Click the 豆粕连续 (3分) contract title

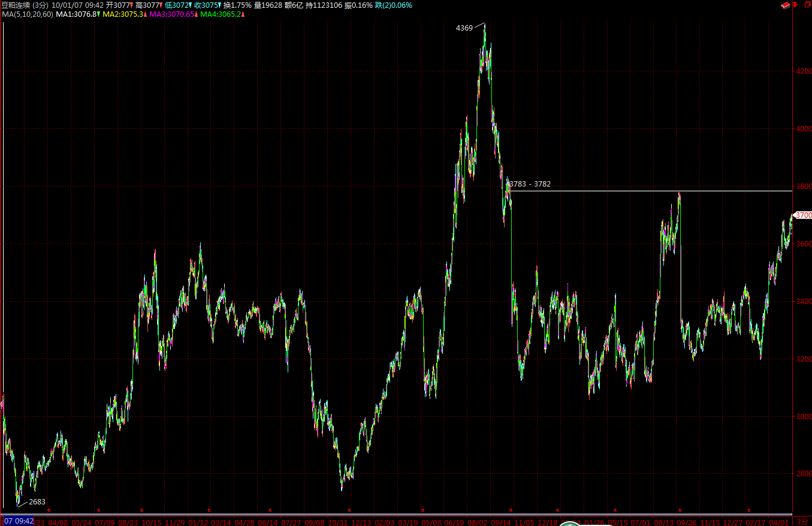point(25,5)
